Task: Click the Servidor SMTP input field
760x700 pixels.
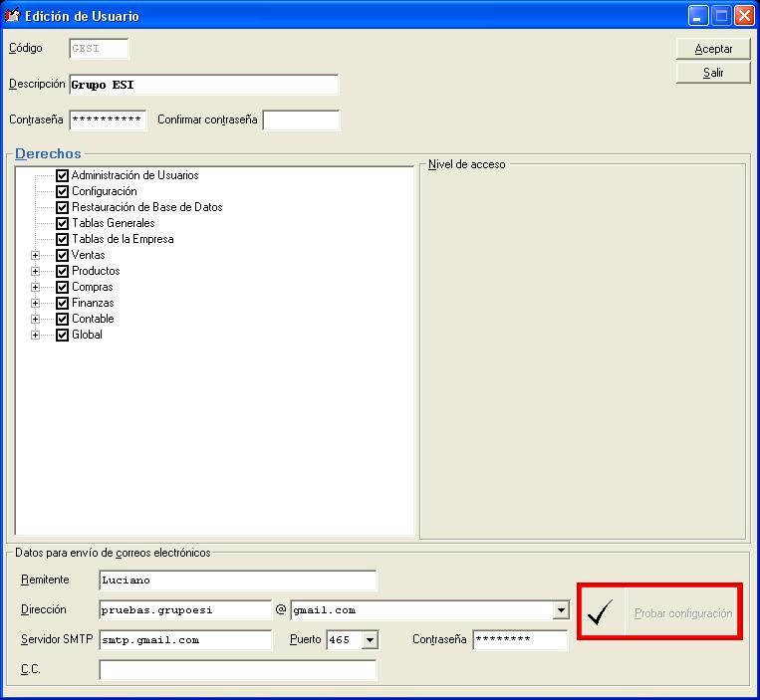Action: click(x=184, y=640)
